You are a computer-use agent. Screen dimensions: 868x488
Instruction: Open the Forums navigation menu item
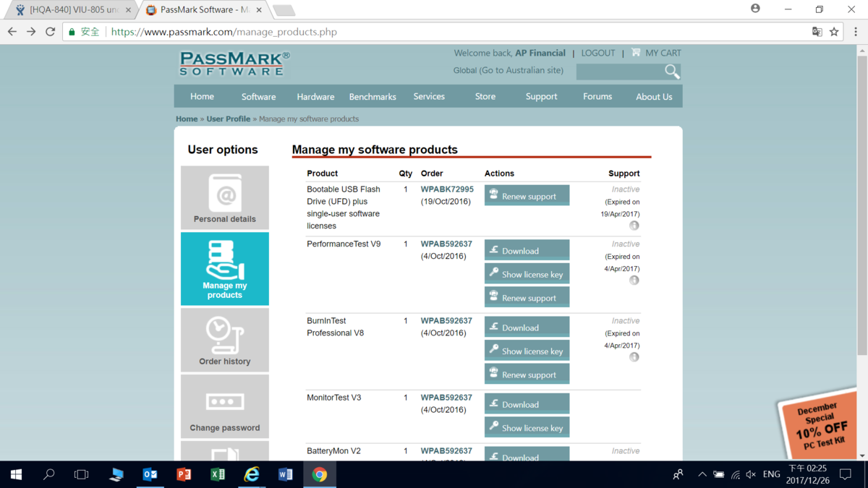coord(597,96)
